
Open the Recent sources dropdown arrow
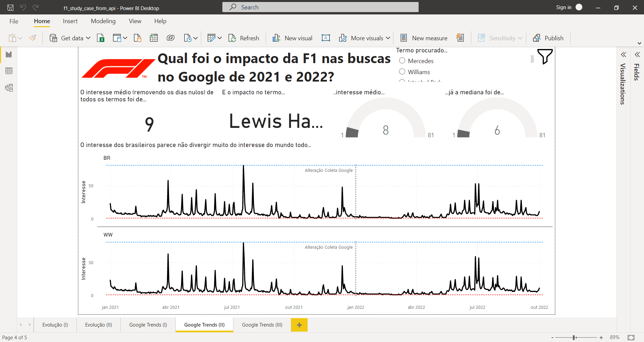[x=196, y=38]
